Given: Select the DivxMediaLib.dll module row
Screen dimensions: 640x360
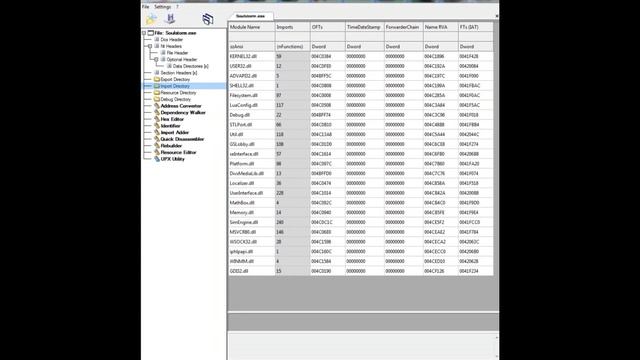Looking at the screenshot, I should point(360,173).
